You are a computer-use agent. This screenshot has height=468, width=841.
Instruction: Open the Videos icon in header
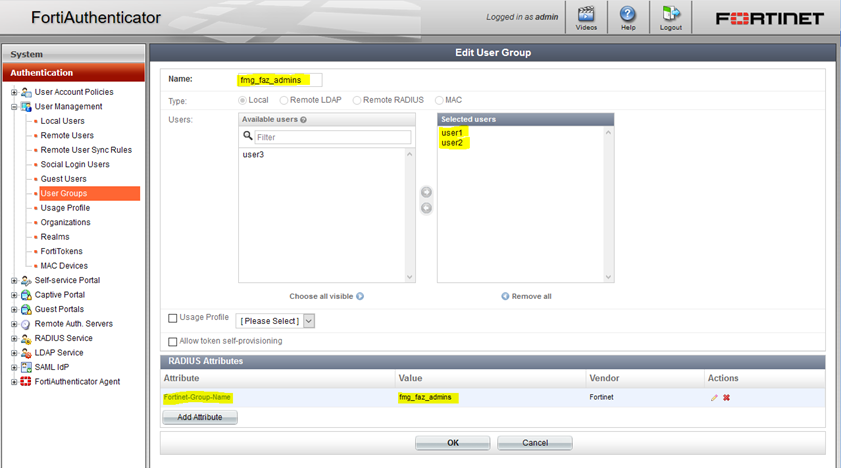[x=586, y=14]
